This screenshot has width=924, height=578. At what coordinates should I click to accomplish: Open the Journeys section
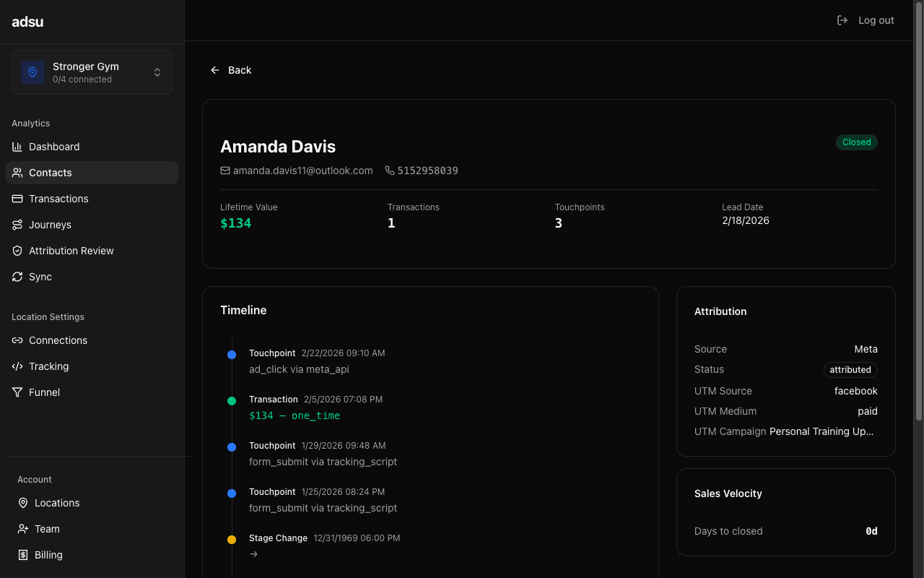pyautogui.click(x=50, y=225)
